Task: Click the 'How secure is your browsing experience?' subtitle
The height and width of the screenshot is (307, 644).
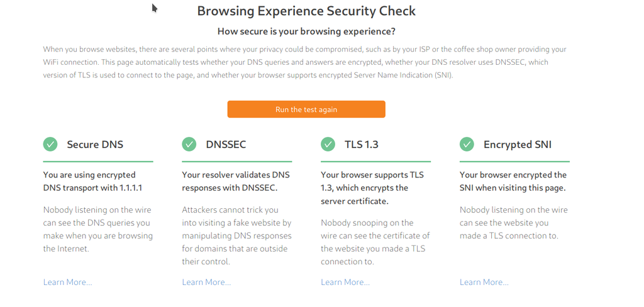Action: [306, 31]
